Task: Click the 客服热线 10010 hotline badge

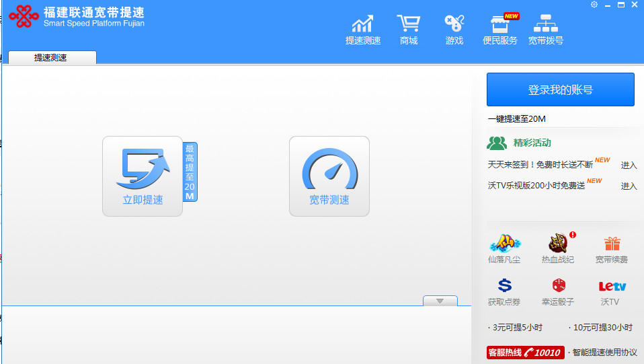Action: point(525,353)
